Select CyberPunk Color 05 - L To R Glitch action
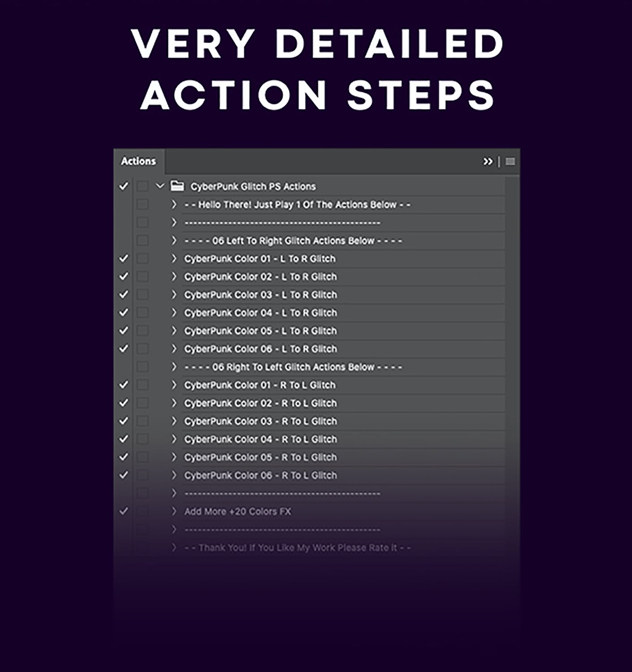The width and height of the screenshot is (632, 672). click(x=260, y=331)
